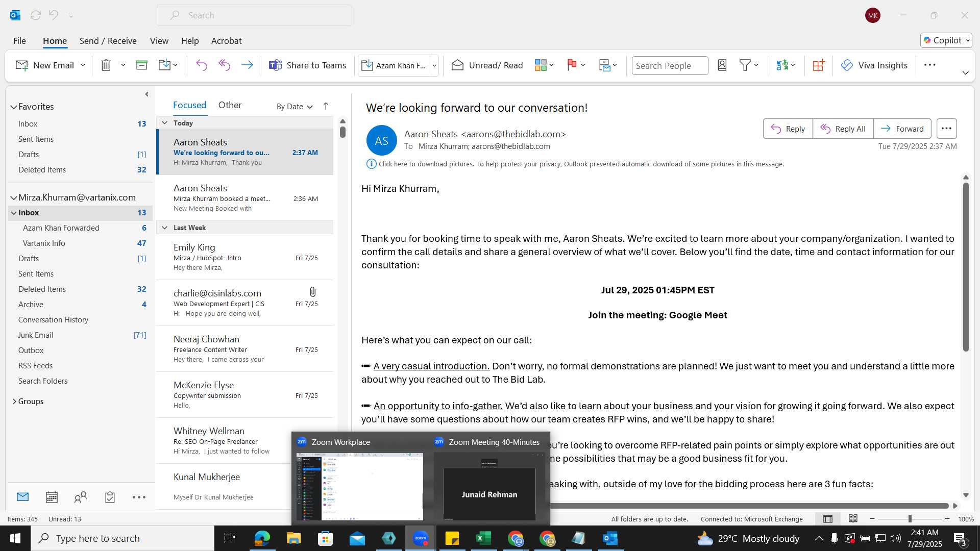Click the Delete trash can icon
Viewport: 980px width, 551px height.
(x=106, y=65)
